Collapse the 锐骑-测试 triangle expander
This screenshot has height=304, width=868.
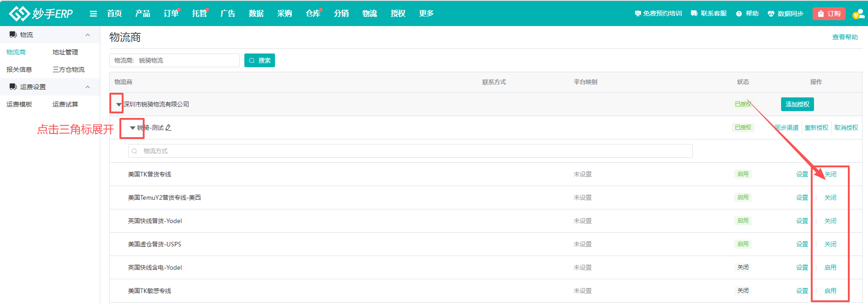click(132, 128)
